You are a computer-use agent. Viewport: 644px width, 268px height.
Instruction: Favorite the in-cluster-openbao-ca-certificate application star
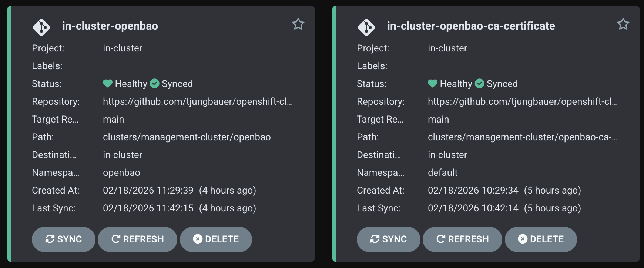[623, 24]
